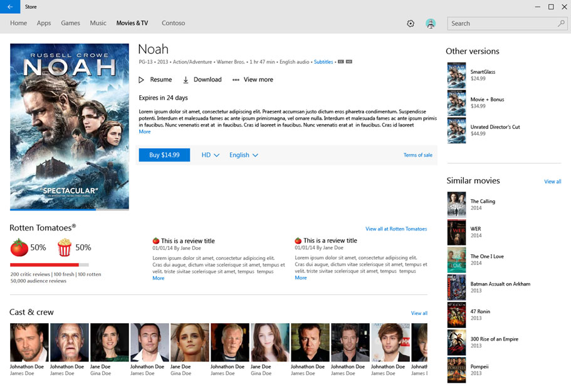
Task: Close the Store window
Action: (565, 7)
